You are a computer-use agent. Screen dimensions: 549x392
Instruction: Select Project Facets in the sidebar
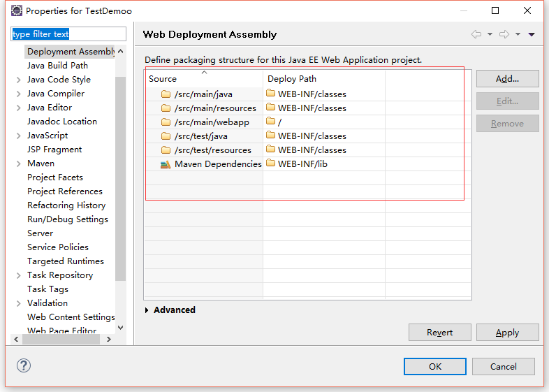[55, 177]
